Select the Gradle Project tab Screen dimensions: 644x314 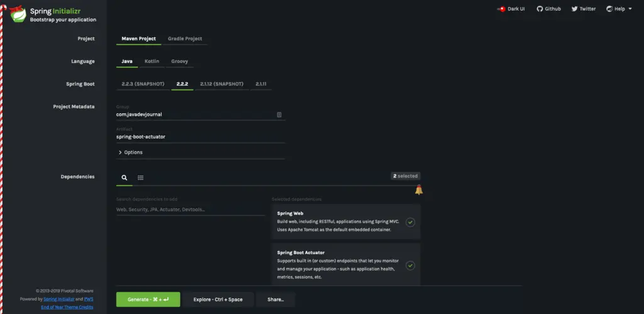point(185,38)
